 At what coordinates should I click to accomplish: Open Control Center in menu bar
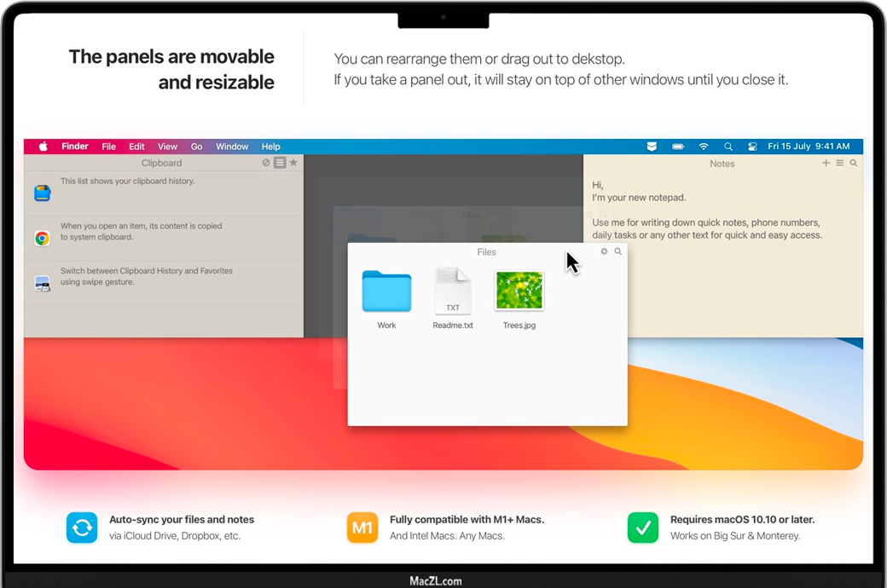[752, 147]
